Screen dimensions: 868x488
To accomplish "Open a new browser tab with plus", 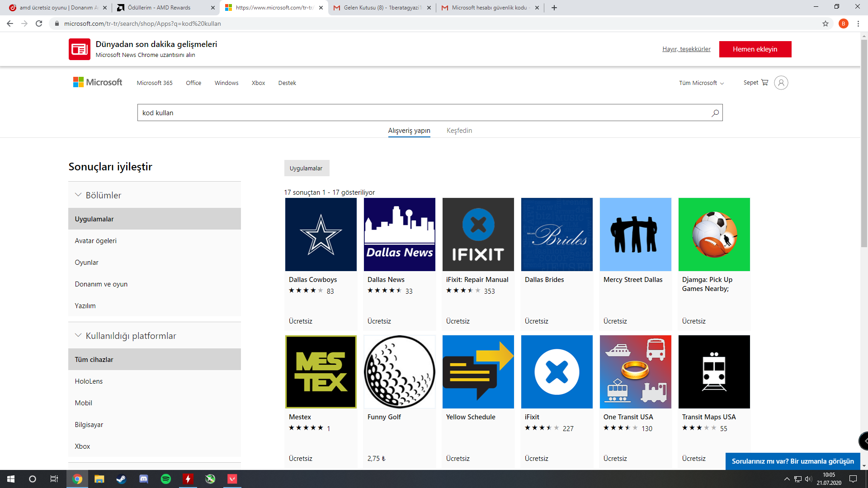I will (x=554, y=8).
